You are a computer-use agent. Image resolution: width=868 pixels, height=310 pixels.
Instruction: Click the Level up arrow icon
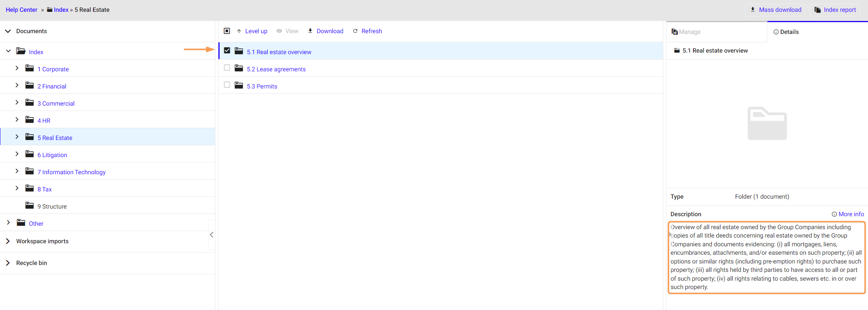pos(239,31)
